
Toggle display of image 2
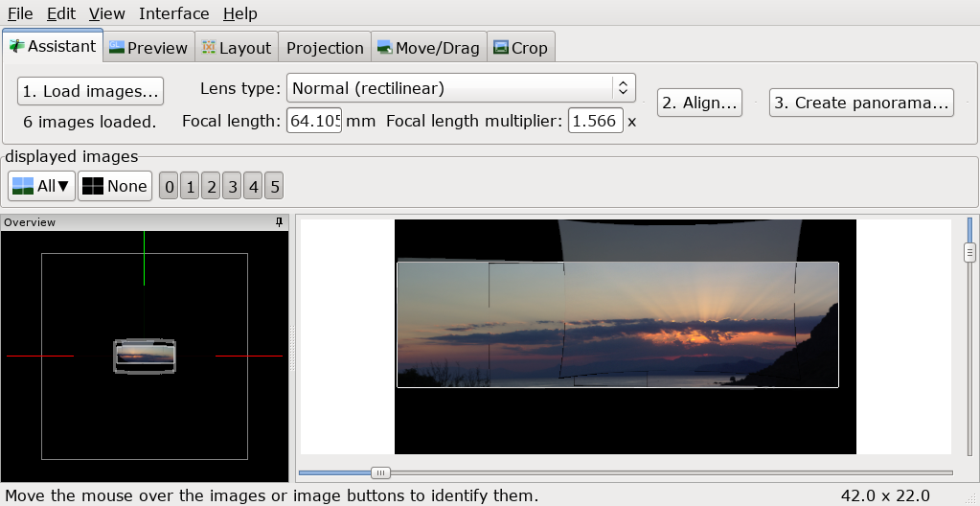click(x=211, y=186)
